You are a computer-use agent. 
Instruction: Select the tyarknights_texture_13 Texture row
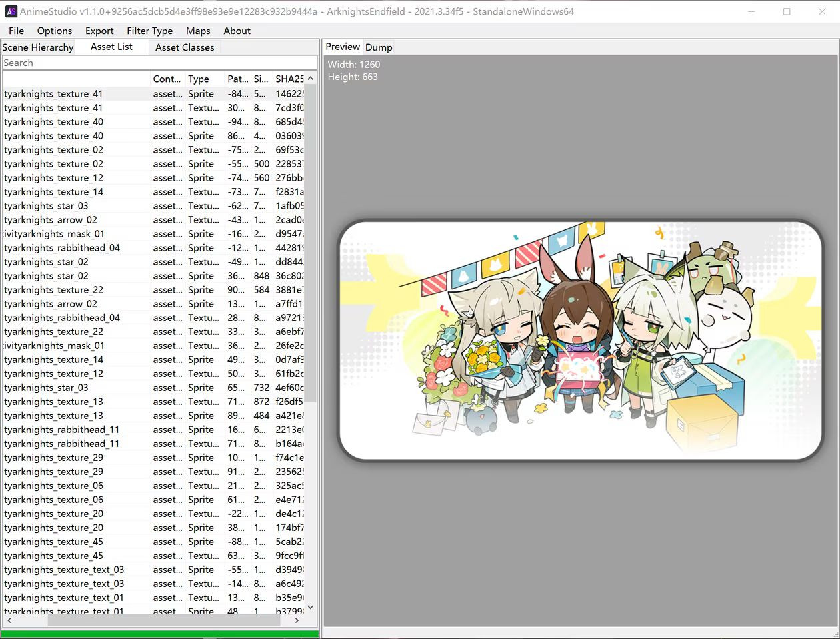click(153, 402)
